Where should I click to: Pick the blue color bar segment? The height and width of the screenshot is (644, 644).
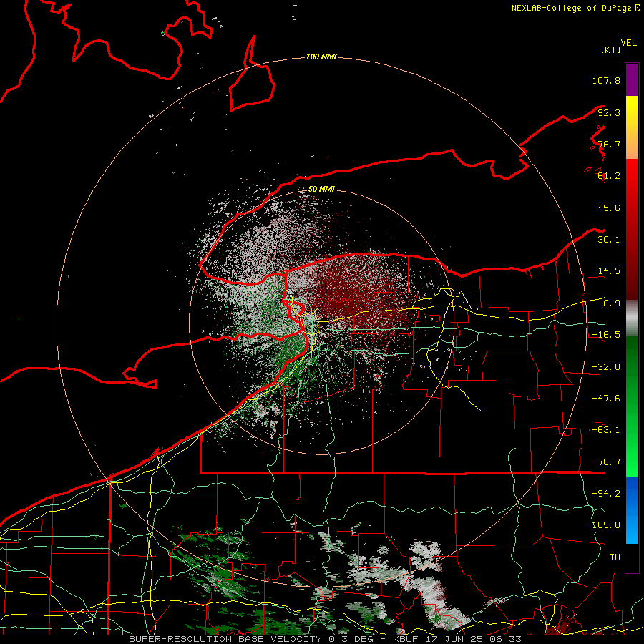(x=632, y=510)
